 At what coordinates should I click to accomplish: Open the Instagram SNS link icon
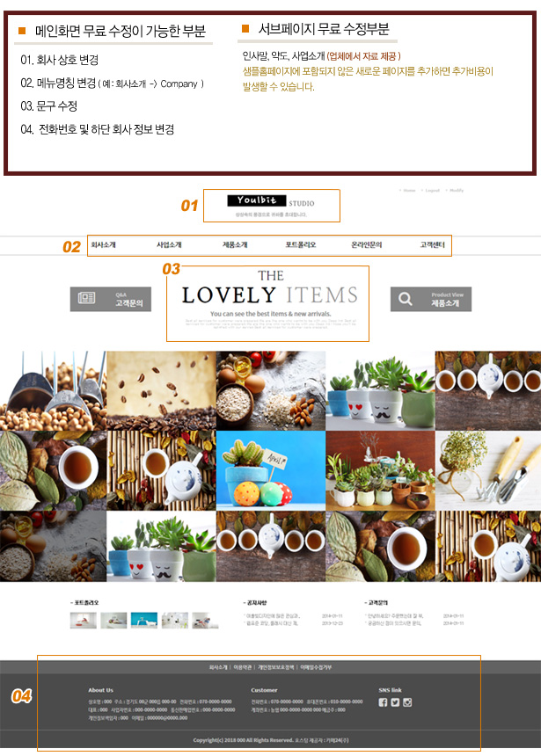[407, 702]
